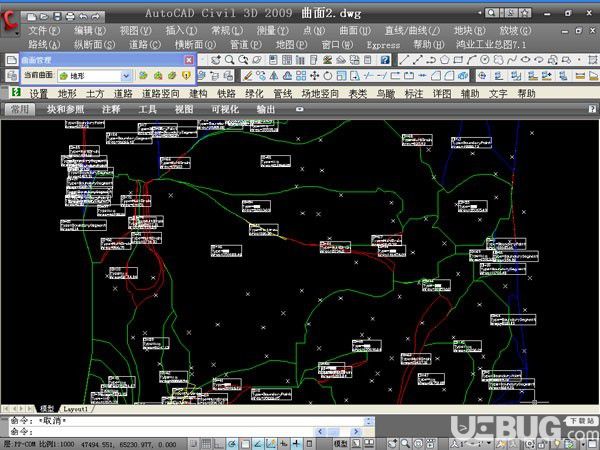The width and height of the screenshot is (600, 450).
Task: Select the Polygon draw tool
Action: (444, 60)
